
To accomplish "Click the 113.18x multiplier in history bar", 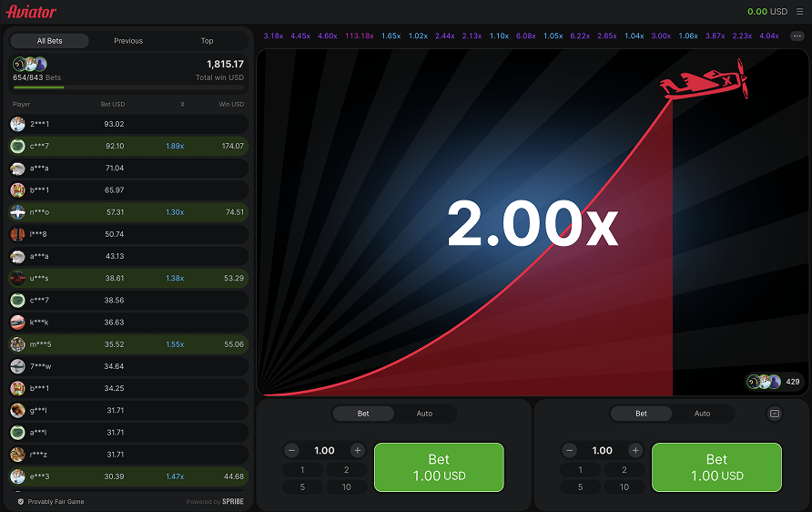I will point(359,36).
